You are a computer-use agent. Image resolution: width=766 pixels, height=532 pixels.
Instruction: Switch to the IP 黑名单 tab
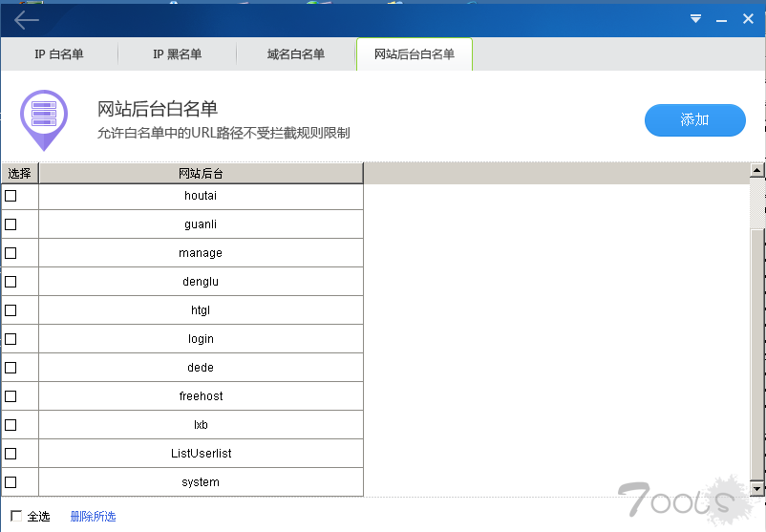[x=178, y=54]
